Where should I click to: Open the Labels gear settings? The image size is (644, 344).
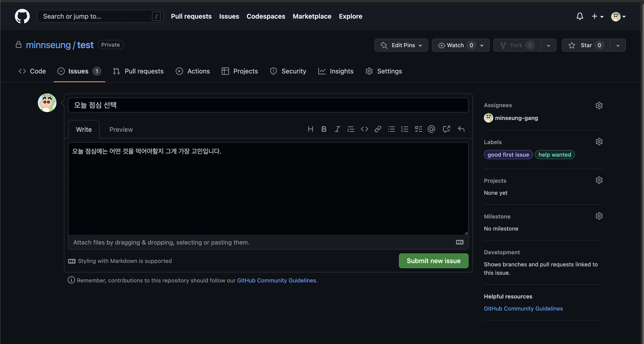coord(599,142)
